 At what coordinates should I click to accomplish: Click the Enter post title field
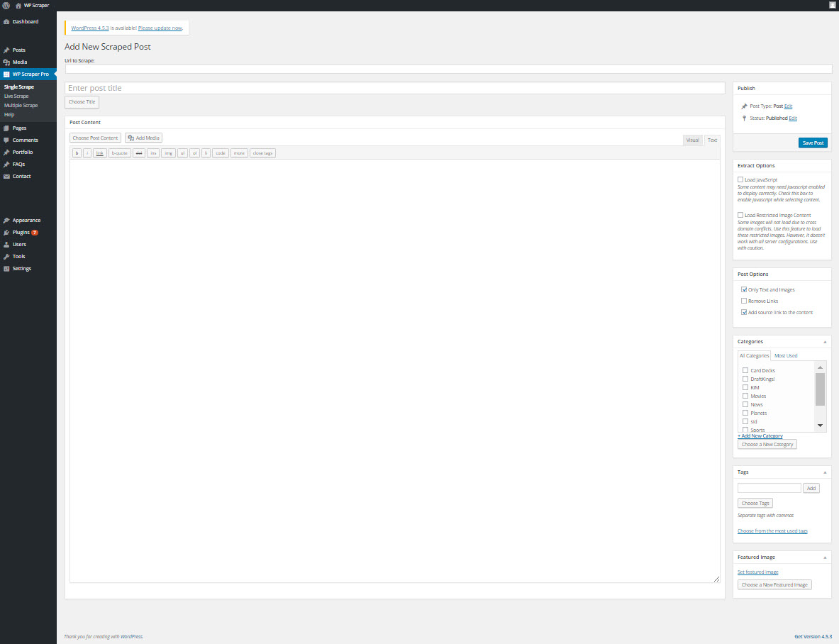[395, 88]
